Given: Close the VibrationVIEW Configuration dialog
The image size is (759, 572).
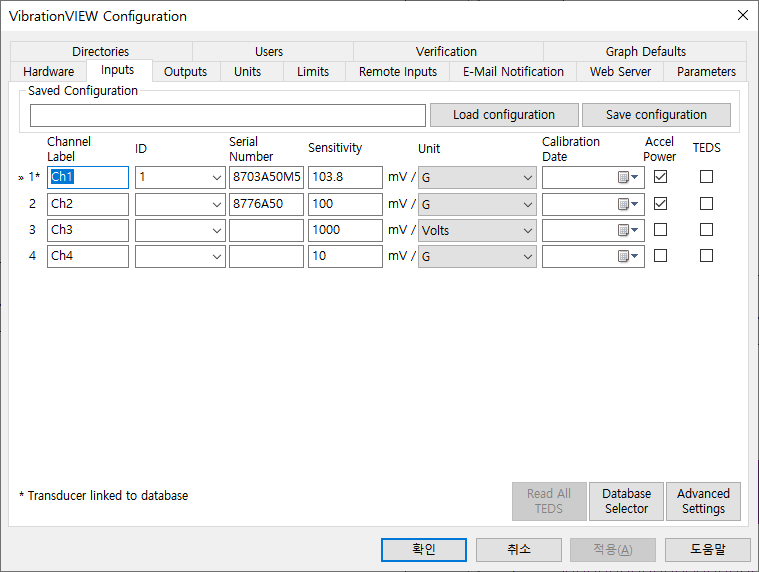Looking at the screenshot, I should [x=743, y=15].
